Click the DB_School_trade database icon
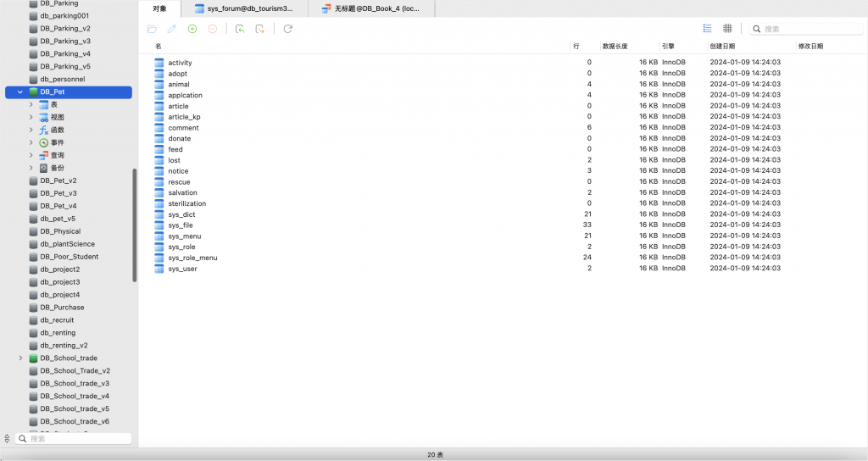This screenshot has width=868, height=461. pos(34,358)
